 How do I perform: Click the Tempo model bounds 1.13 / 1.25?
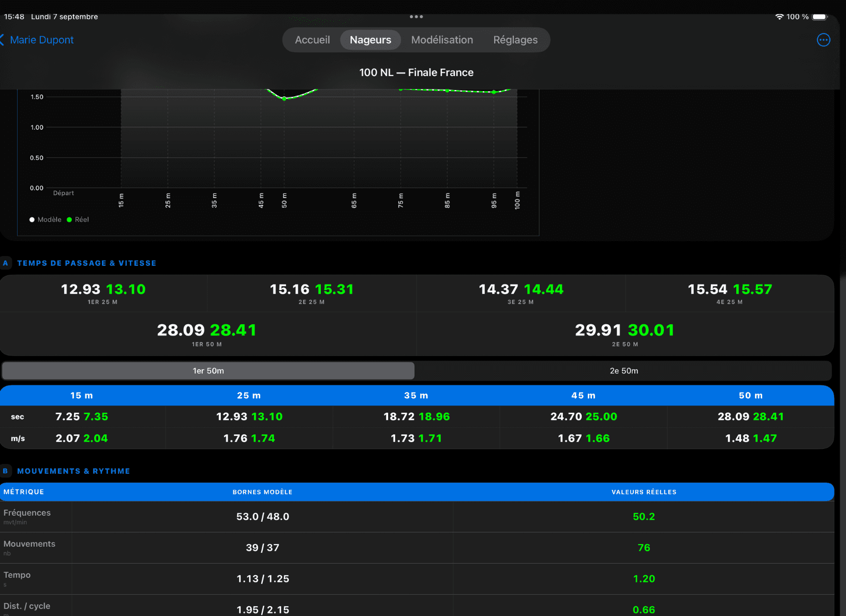(263, 579)
